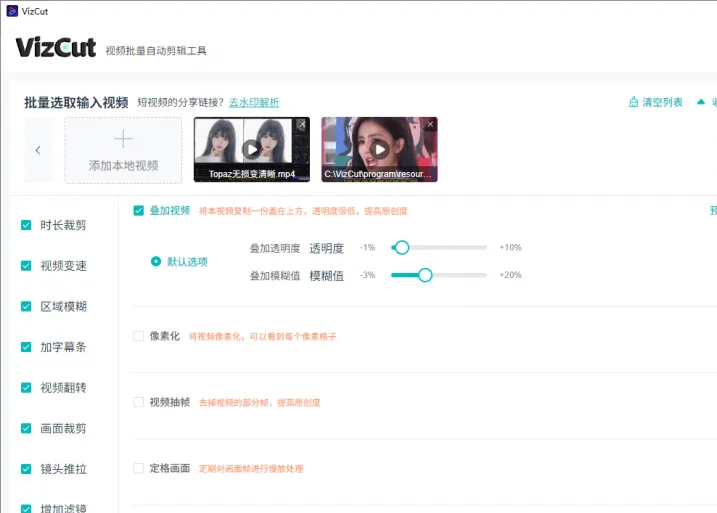Remove the C:\VizCut video with its X icon
This screenshot has height=513, width=717.
pyautogui.click(x=430, y=124)
